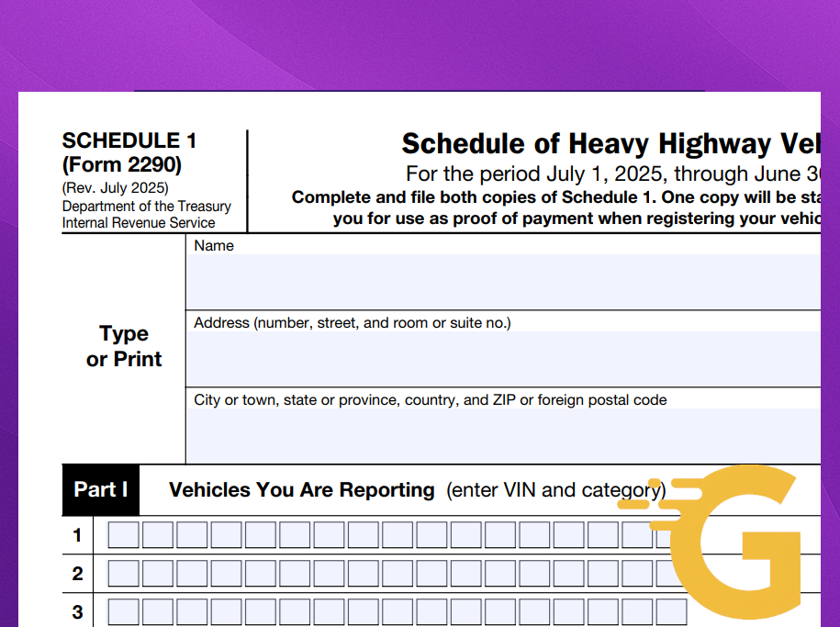Click the first VIN box in row 2
The width and height of the screenshot is (840, 627).
tap(123, 574)
